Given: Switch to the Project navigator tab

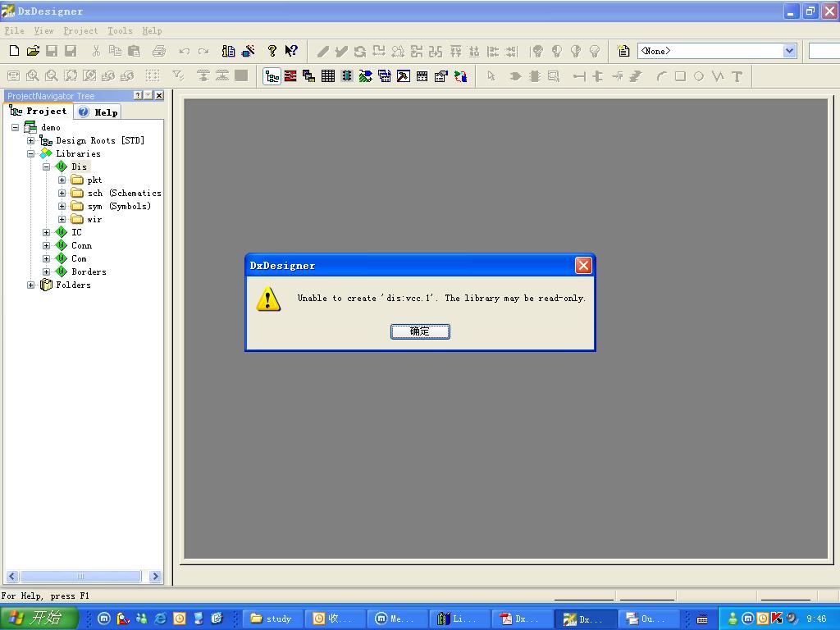Looking at the screenshot, I should tap(39, 111).
